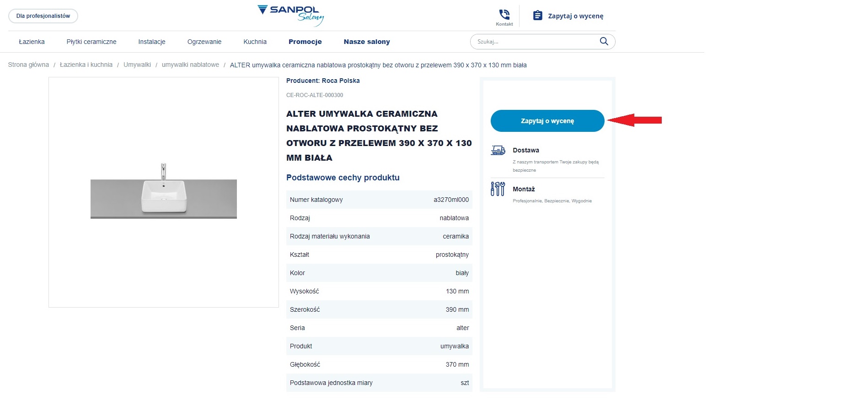Click Kształt value prostokątny

pyautogui.click(x=452, y=255)
